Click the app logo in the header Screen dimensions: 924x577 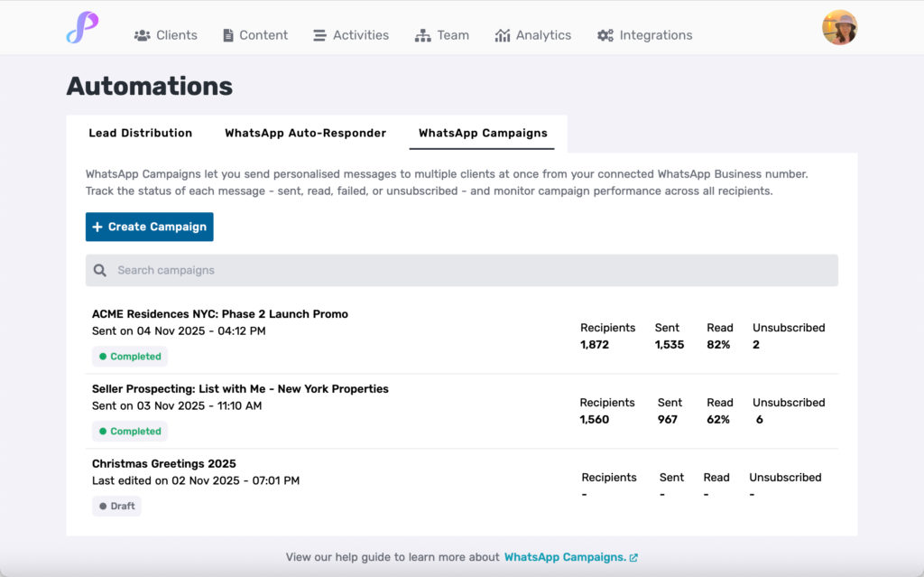82,28
